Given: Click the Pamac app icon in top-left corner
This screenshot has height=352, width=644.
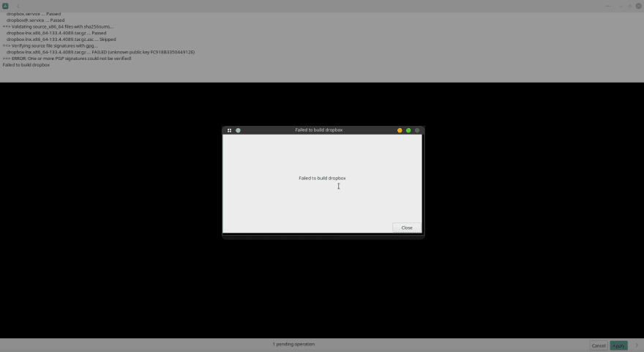Looking at the screenshot, I should 5,6.
